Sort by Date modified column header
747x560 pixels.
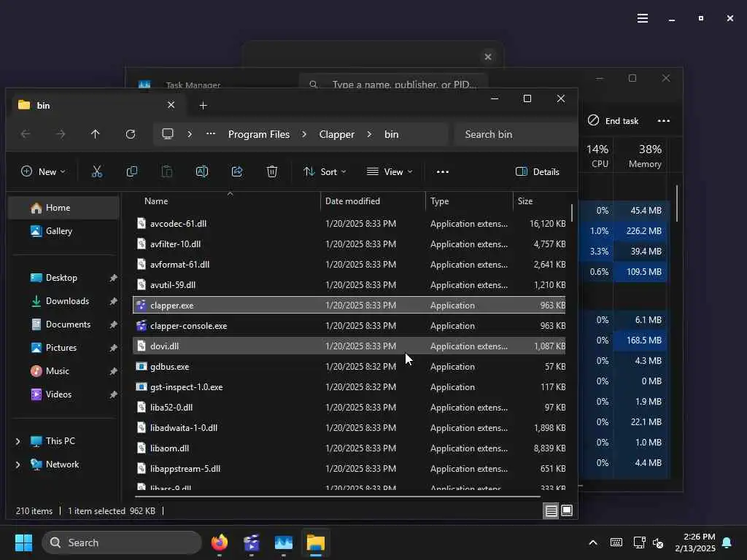(x=373, y=201)
